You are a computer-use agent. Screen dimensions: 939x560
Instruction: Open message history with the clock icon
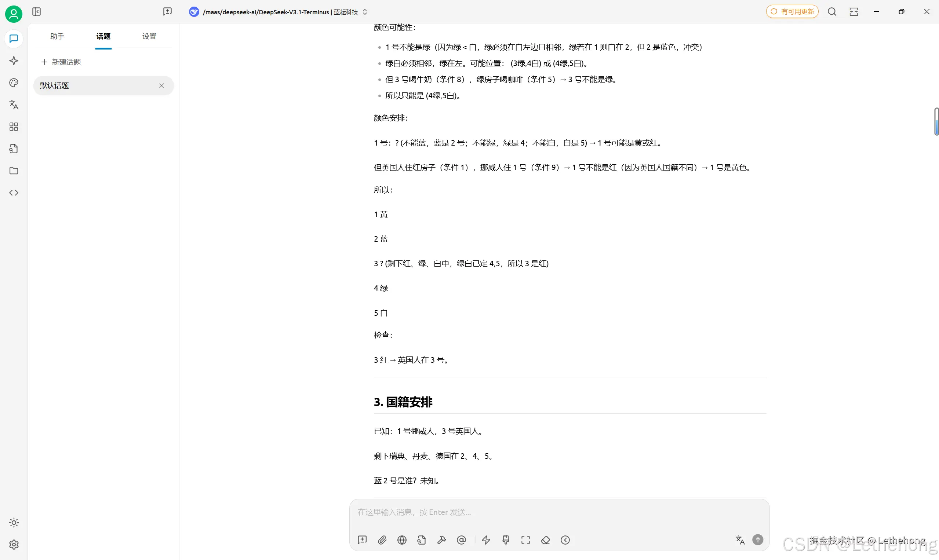[565, 540]
